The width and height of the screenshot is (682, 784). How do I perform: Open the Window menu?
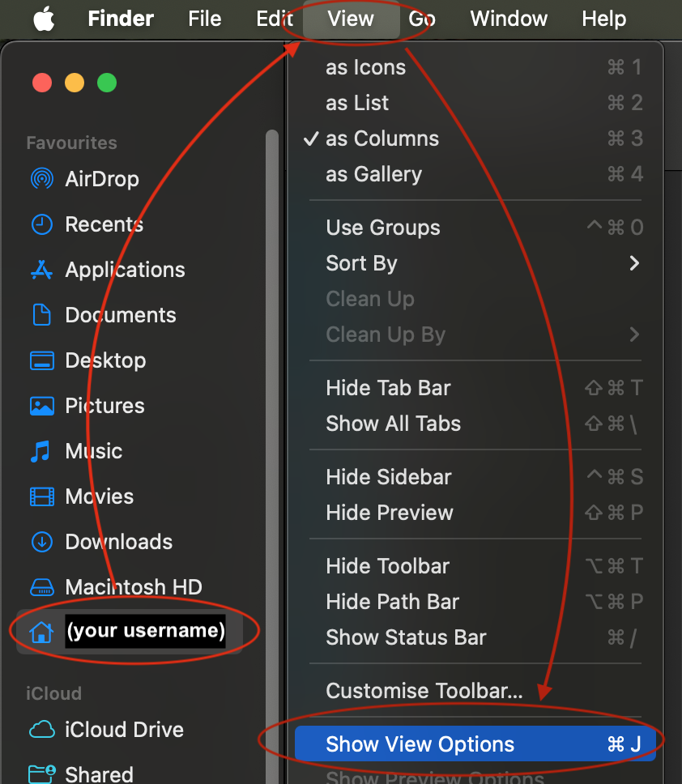(509, 19)
